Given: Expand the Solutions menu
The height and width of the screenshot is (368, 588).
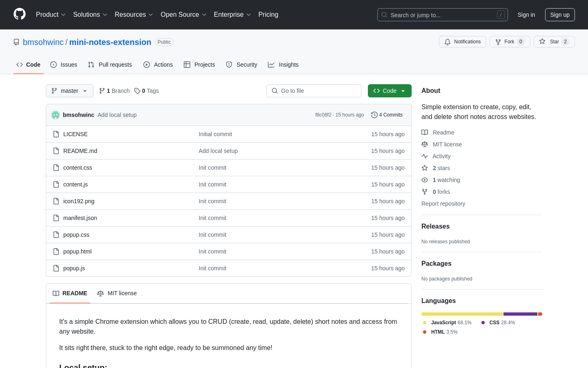Looking at the screenshot, I should coord(90,15).
